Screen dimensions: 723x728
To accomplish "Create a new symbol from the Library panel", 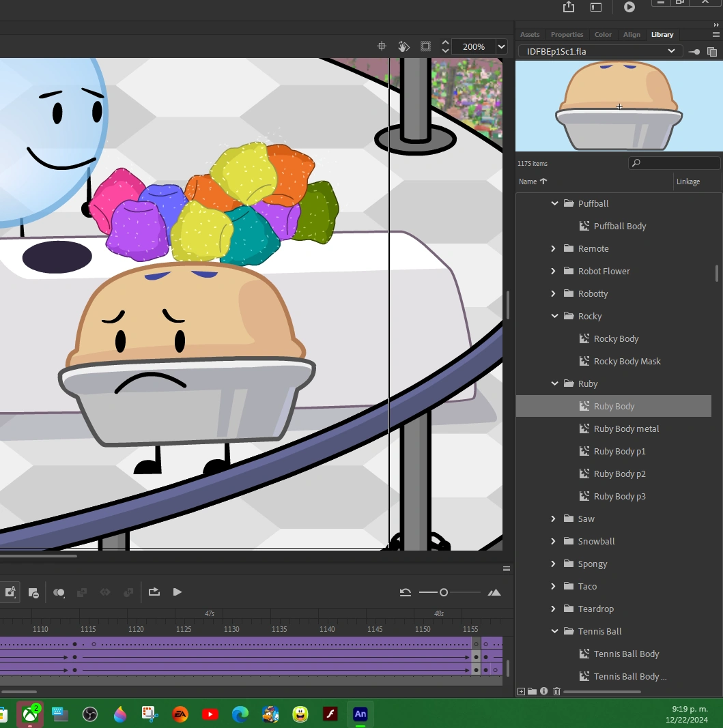I will [x=520, y=691].
